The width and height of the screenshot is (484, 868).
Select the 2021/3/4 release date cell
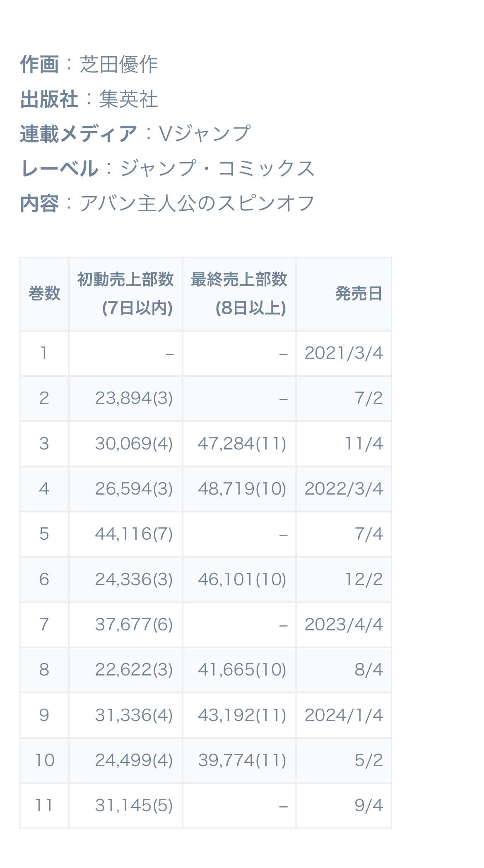344,353
